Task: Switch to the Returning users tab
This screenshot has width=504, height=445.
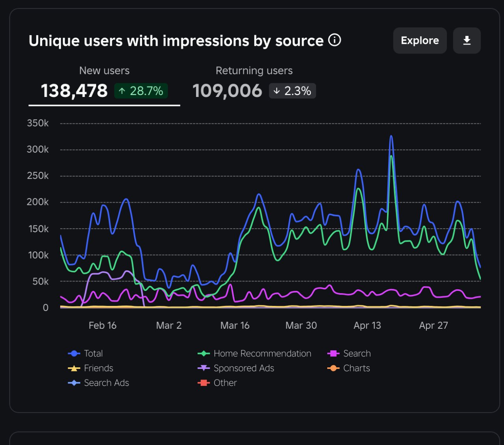Action: tap(254, 83)
